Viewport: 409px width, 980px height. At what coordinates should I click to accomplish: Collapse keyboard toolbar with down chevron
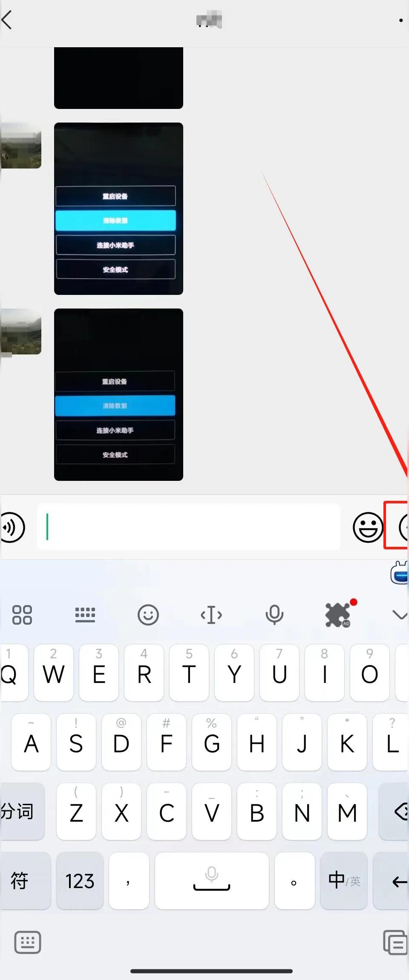pyautogui.click(x=400, y=615)
